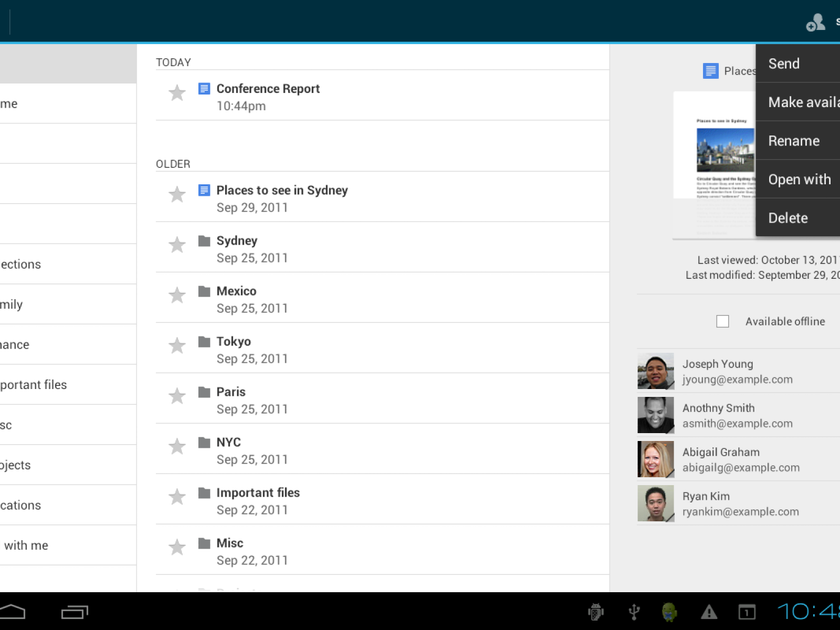
Task: Star the Places to see in Sydney document
Action: tap(177, 195)
